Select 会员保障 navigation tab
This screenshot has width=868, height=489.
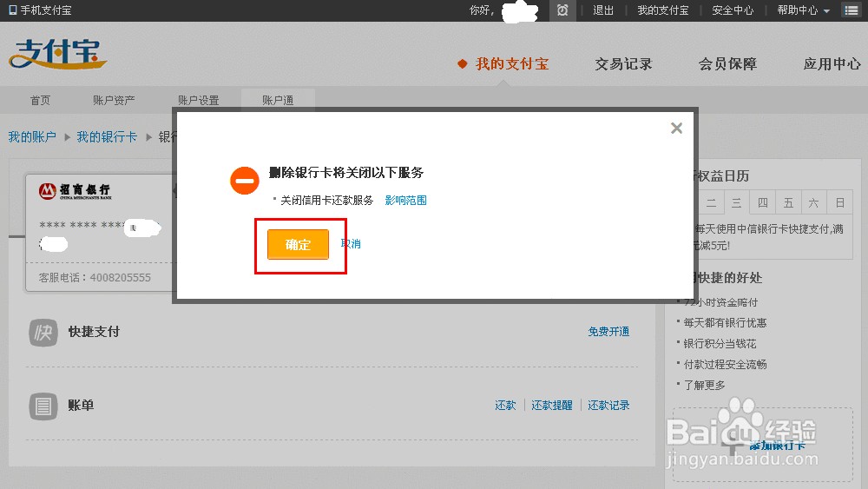click(x=727, y=63)
